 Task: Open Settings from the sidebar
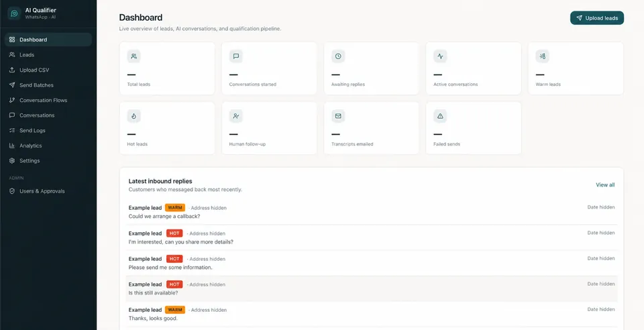coord(48,161)
